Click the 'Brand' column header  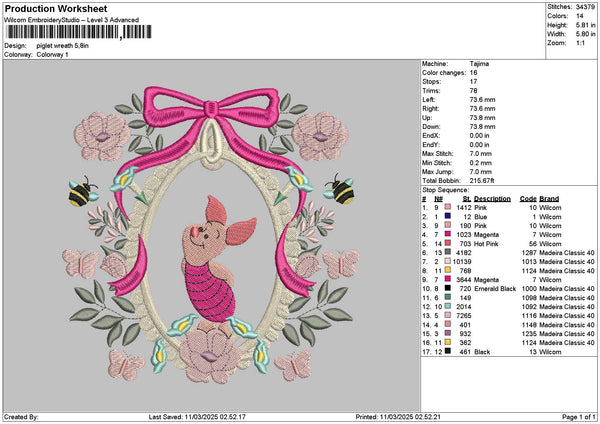[x=549, y=199]
